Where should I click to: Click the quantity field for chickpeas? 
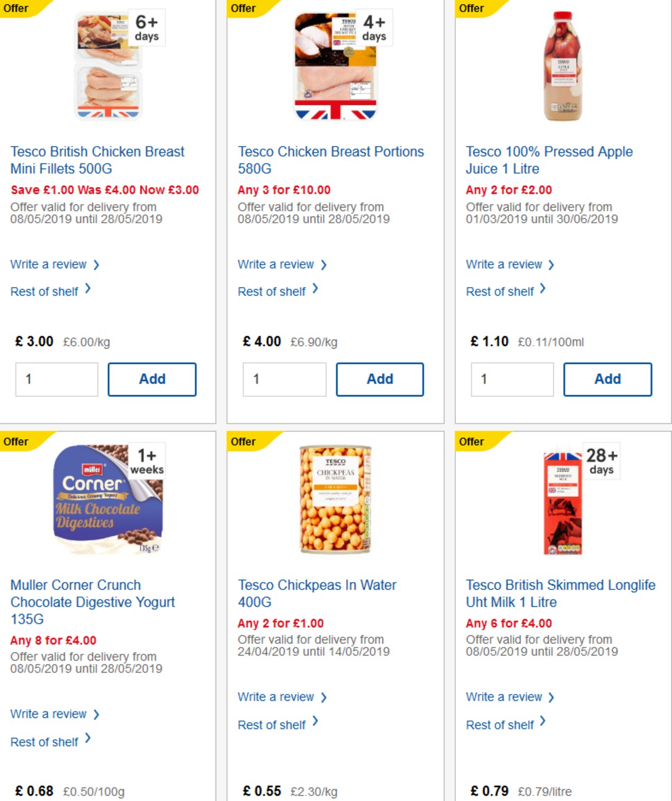click(x=284, y=799)
